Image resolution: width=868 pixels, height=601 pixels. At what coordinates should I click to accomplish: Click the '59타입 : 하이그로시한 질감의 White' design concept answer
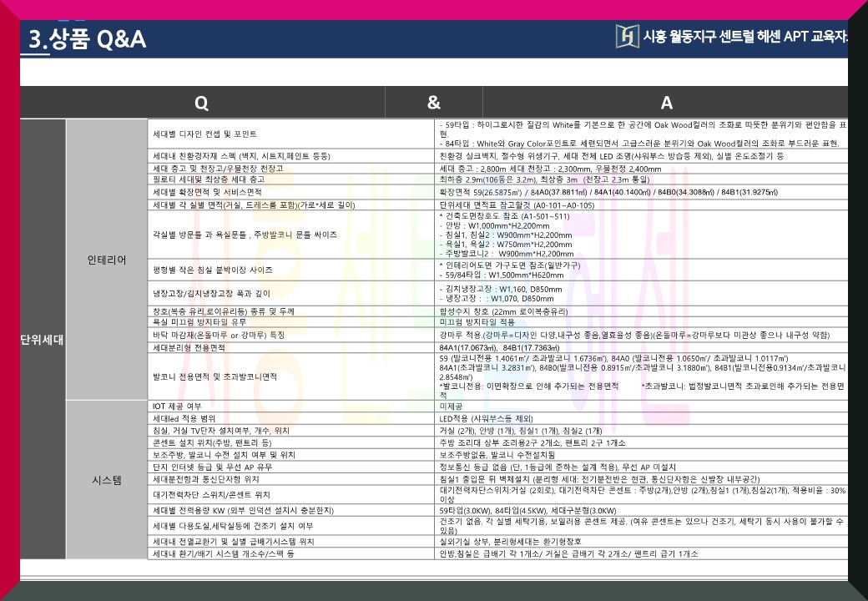click(x=643, y=134)
